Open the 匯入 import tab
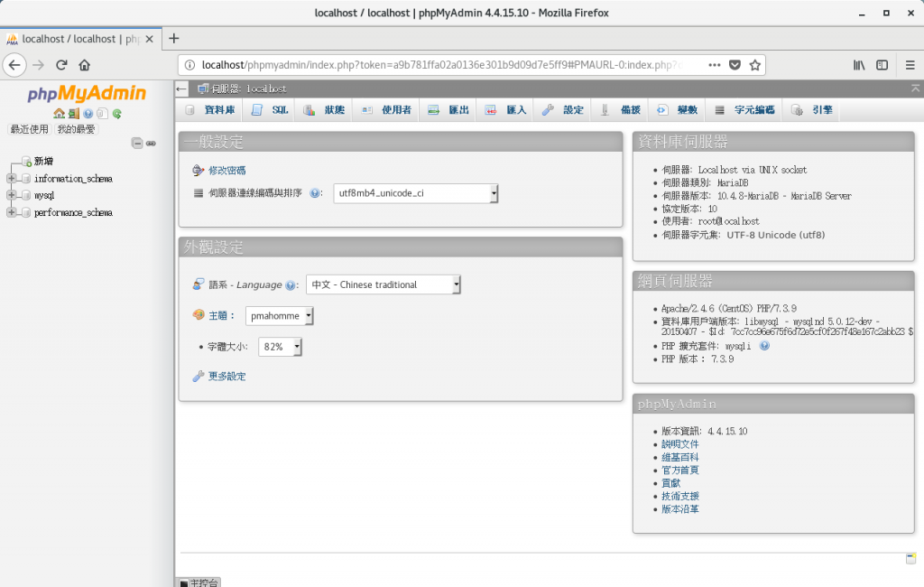Viewport: 924px width, 587px height. point(505,110)
